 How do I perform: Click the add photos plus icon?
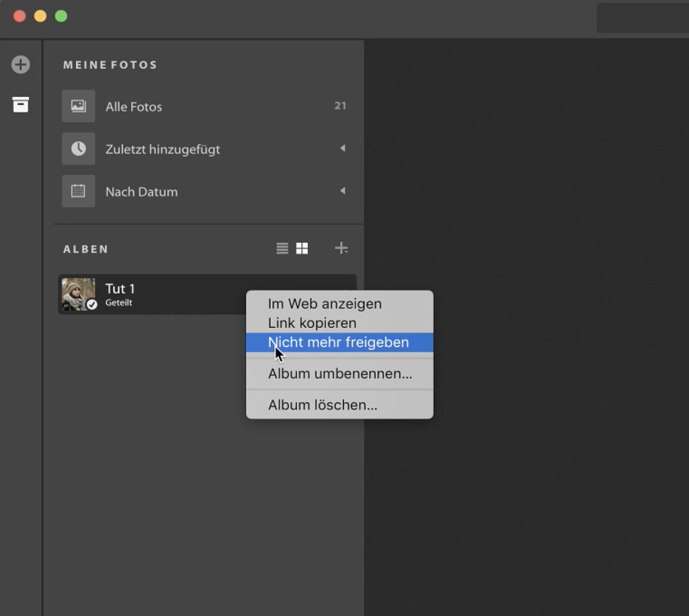click(x=21, y=65)
